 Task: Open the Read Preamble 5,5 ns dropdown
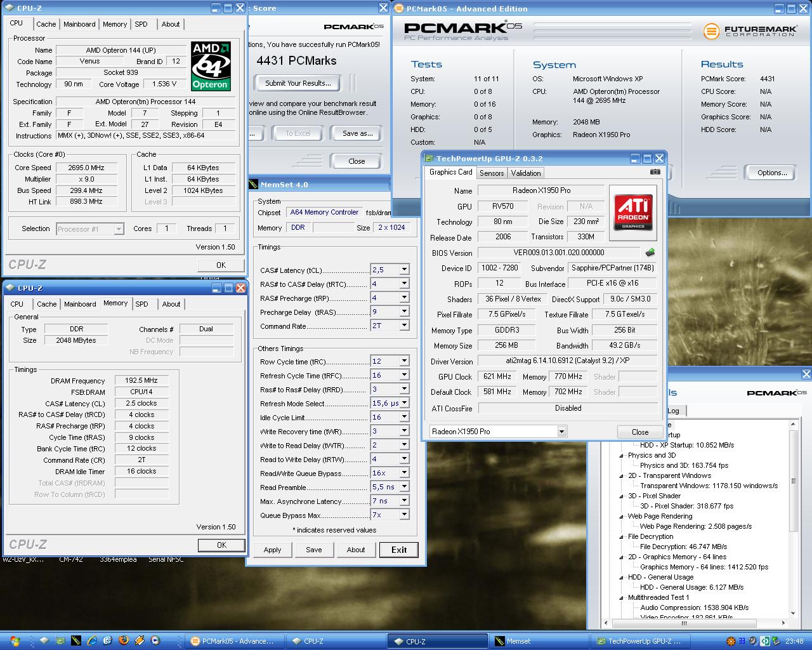tap(403, 487)
